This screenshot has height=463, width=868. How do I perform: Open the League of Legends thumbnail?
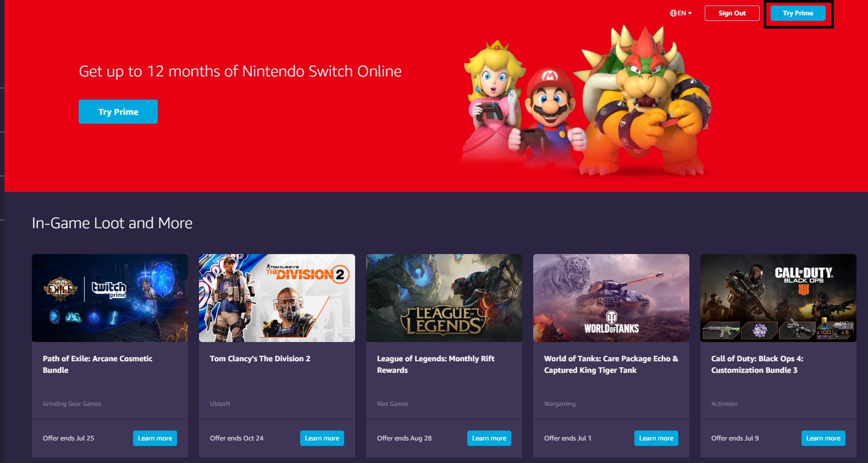coord(444,298)
